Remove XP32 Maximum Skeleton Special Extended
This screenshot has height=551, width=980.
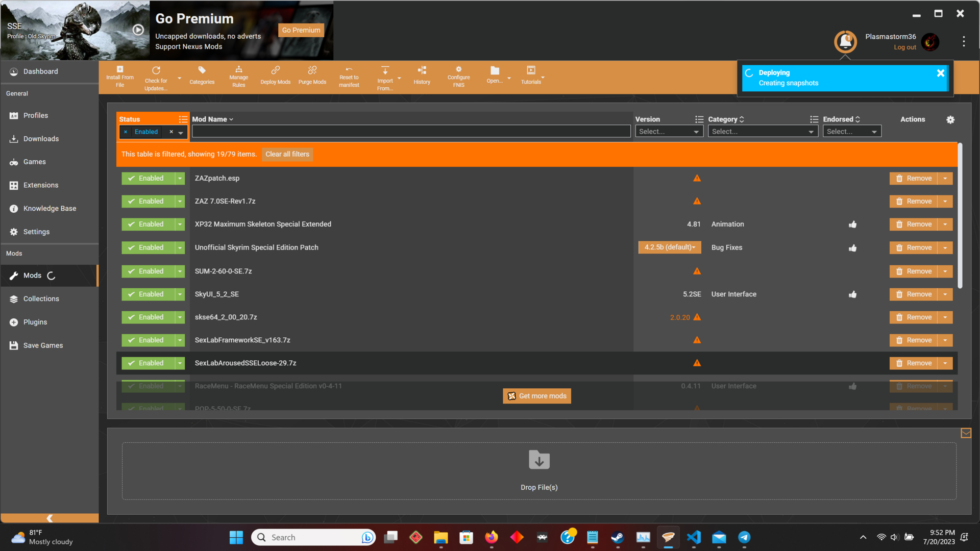[x=914, y=224]
